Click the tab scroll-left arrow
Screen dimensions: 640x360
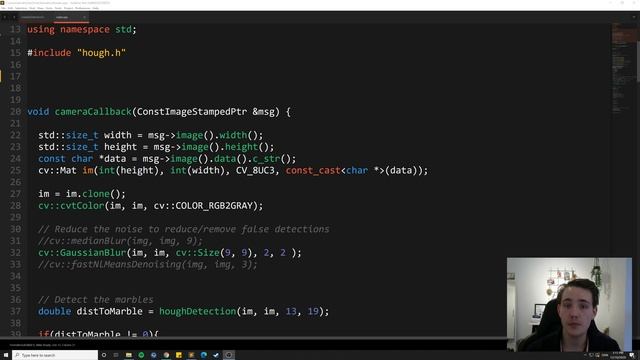point(4,17)
